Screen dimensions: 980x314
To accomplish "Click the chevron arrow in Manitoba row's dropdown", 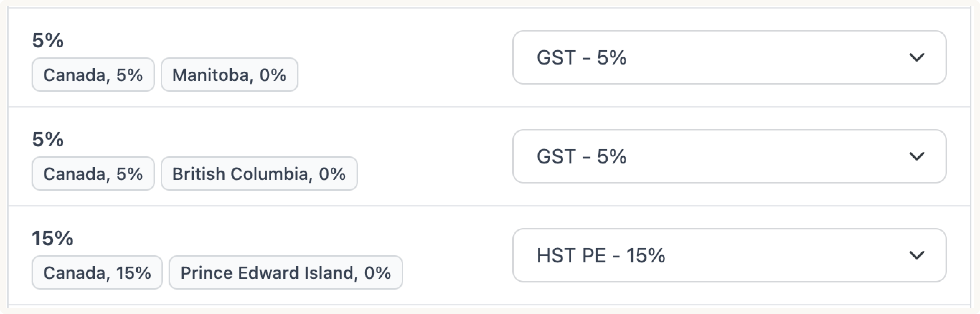I will 916,57.
